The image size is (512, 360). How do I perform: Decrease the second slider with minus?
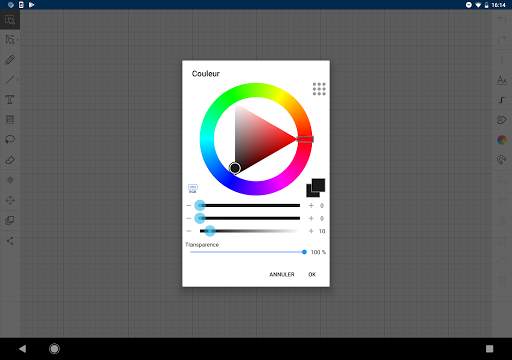189,218
